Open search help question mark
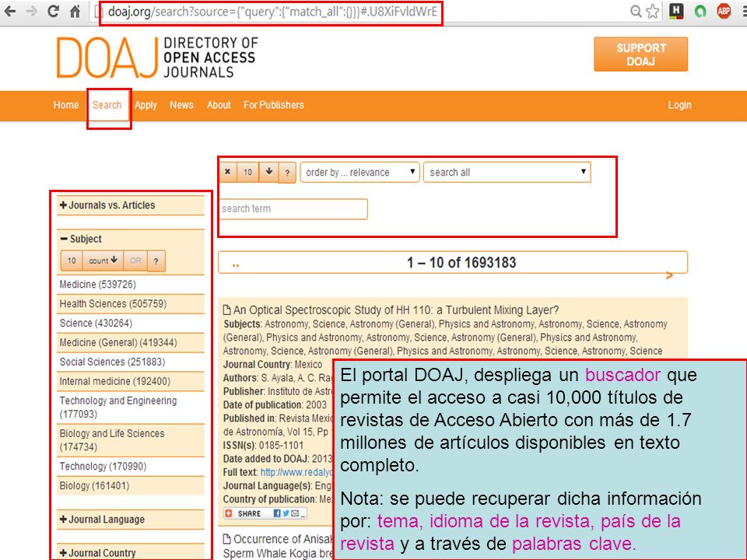Image resolution: width=747 pixels, height=560 pixels. click(287, 173)
